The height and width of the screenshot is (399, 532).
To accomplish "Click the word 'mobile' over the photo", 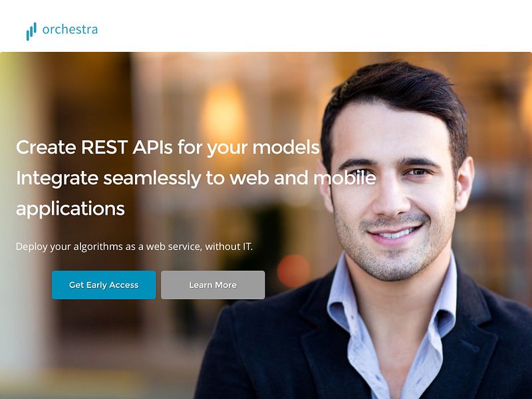I will pos(344,178).
